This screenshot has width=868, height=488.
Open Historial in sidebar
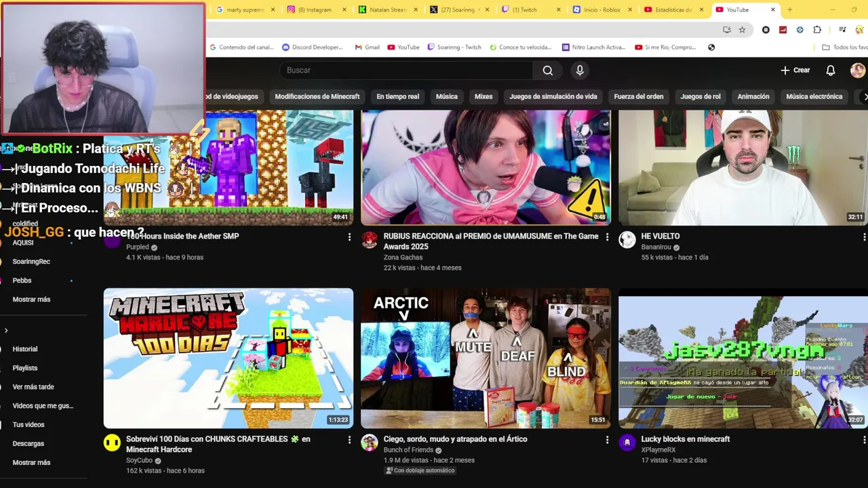click(25, 349)
